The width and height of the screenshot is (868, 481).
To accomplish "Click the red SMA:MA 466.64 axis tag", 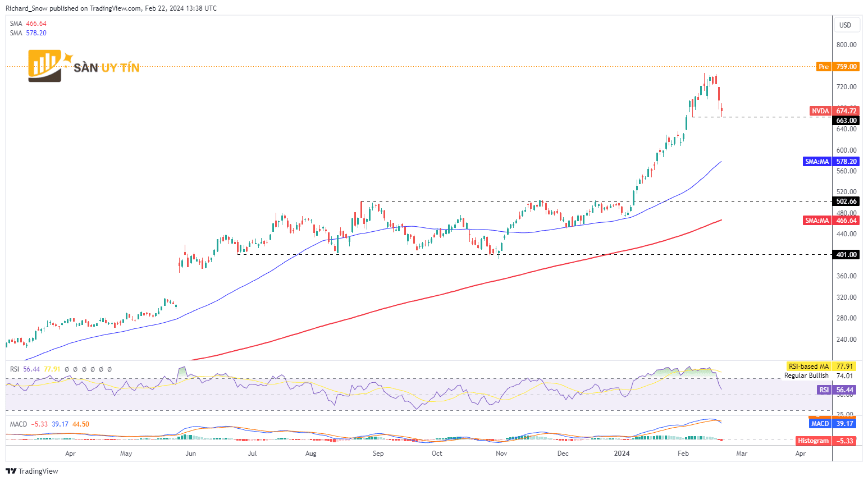I will (x=831, y=221).
